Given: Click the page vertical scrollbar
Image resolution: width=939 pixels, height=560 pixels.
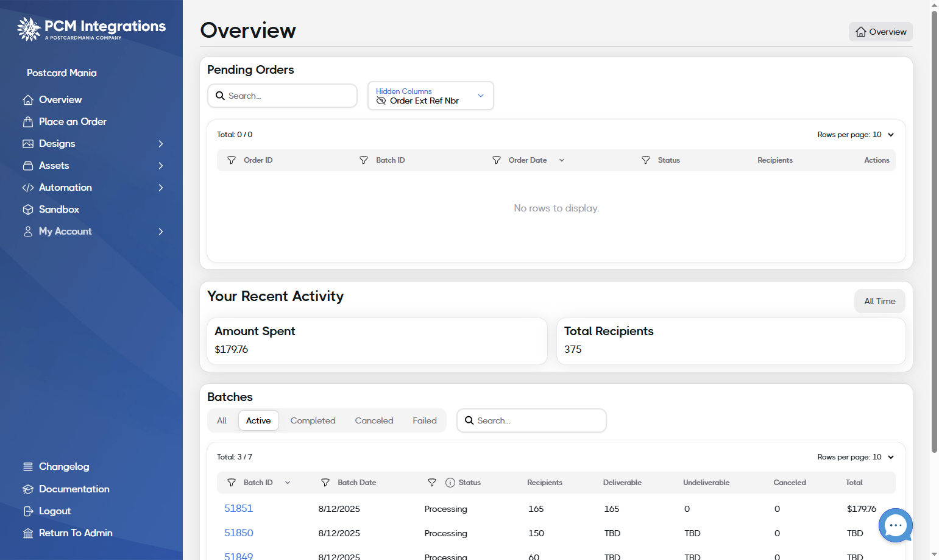Looking at the screenshot, I should [934, 232].
